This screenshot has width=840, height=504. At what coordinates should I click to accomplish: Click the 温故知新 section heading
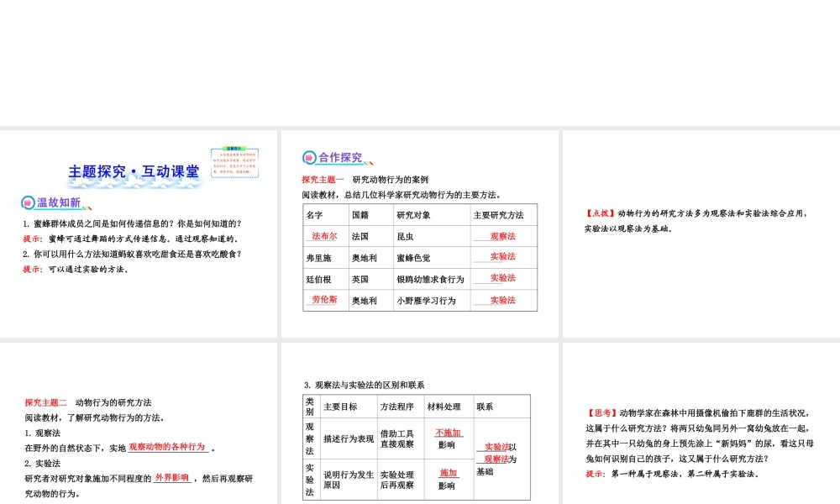(x=59, y=203)
